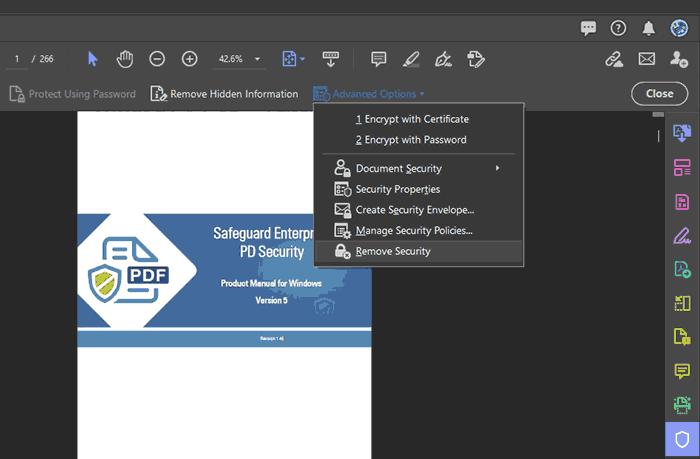The width and height of the screenshot is (700, 459).
Task: Open the zoom percentage dropdown arrow
Action: pyautogui.click(x=257, y=59)
